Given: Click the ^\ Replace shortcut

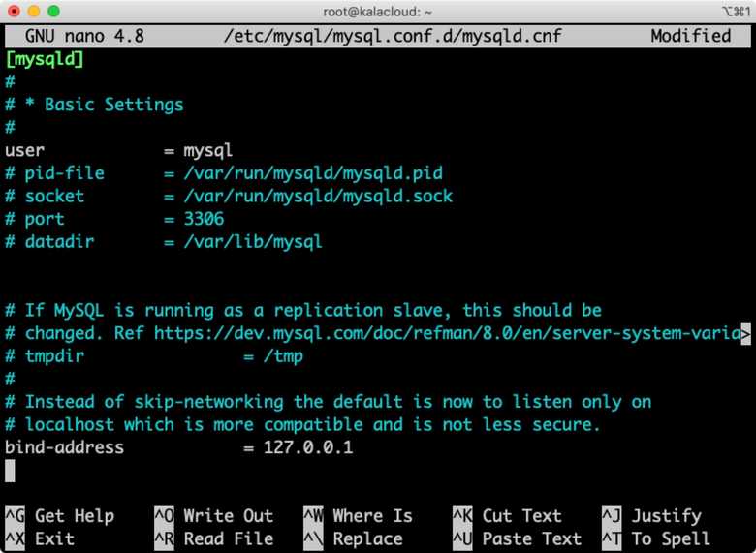Looking at the screenshot, I should coord(354,538).
